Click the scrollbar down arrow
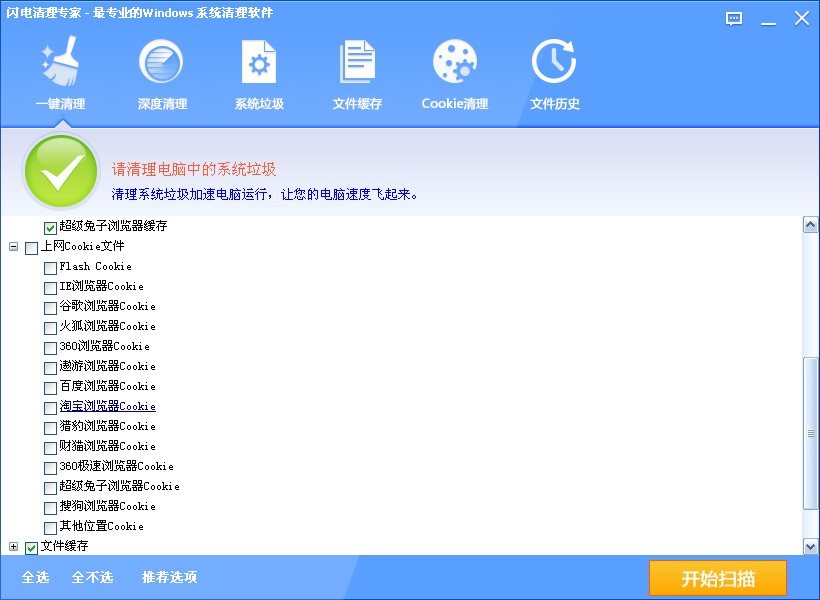Image resolution: width=820 pixels, height=600 pixels. 811,547
